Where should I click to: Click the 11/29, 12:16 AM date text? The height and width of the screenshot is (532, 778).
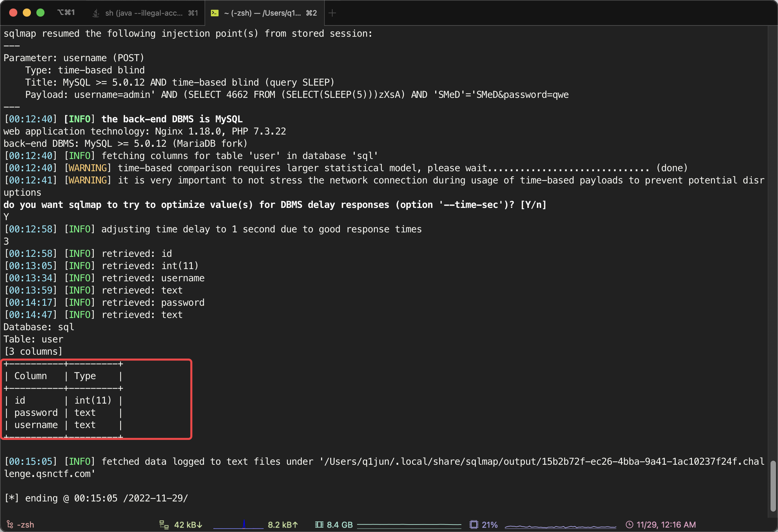(666, 525)
